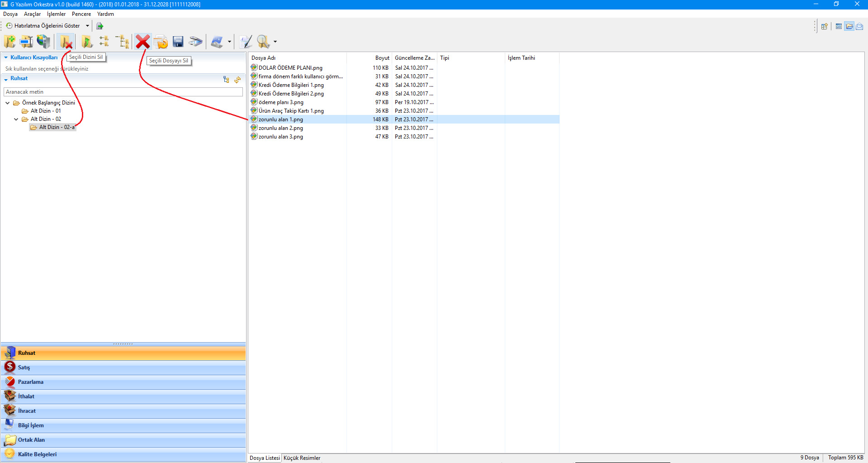Click the refresh arrows icon in Ruhsat header
Viewport: 868px width, 463px height.
(x=237, y=80)
